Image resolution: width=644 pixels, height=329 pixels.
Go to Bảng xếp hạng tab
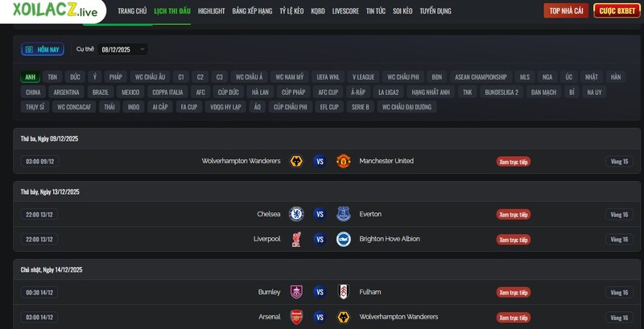click(252, 11)
